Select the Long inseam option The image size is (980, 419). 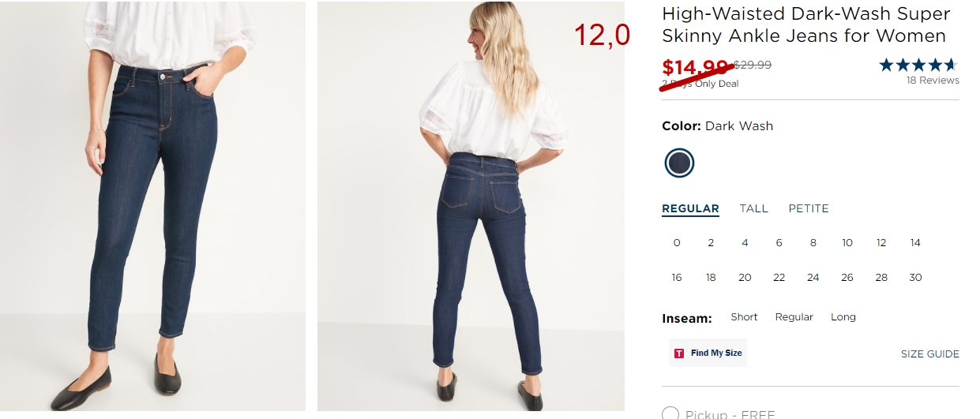pos(843,316)
